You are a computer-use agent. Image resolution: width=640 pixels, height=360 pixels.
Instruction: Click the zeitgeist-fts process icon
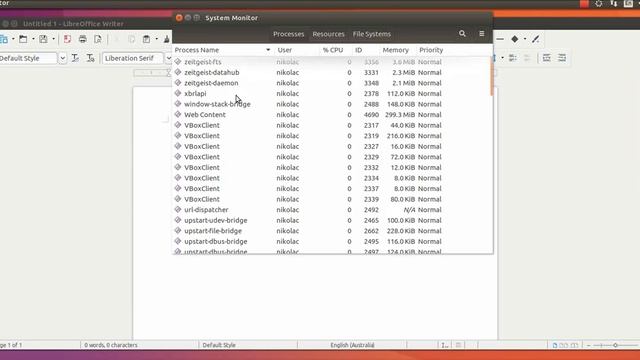[x=178, y=62]
